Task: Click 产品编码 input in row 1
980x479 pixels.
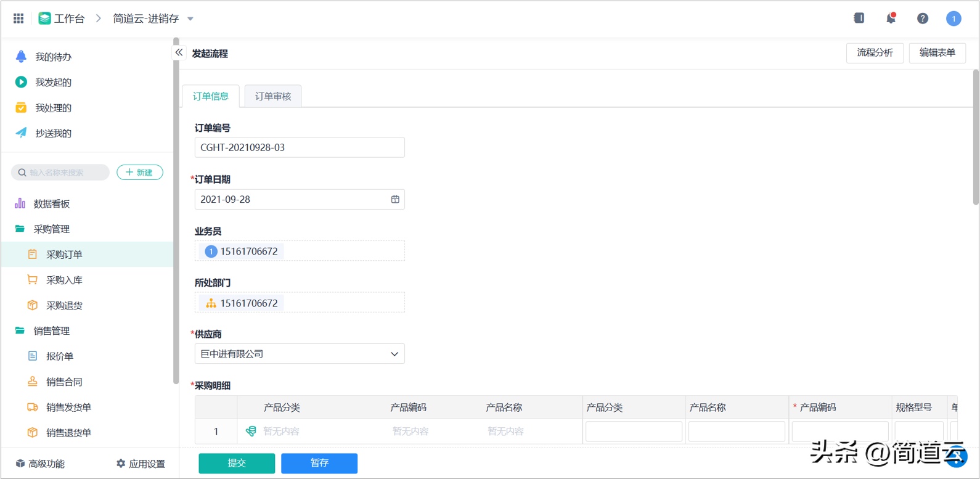Action: (x=840, y=432)
